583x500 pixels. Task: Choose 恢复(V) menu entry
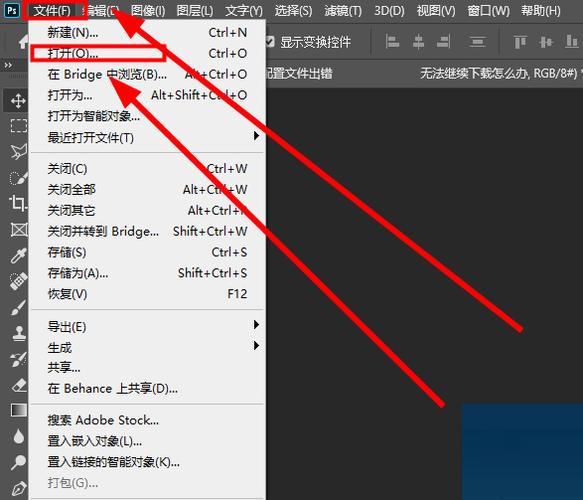pos(147,294)
